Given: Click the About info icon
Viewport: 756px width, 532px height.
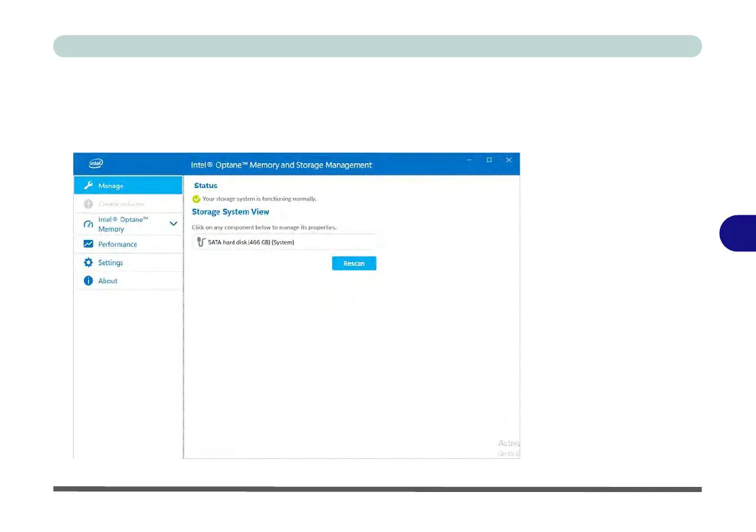Looking at the screenshot, I should coord(88,281).
